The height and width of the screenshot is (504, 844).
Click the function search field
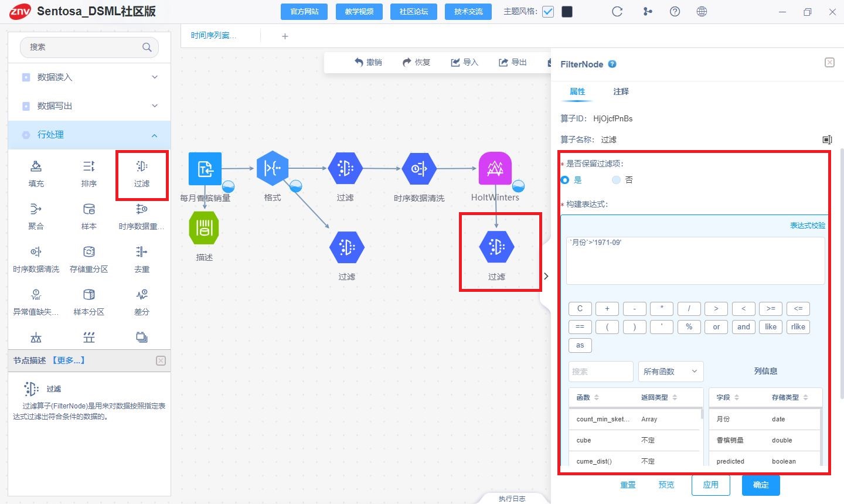click(601, 372)
